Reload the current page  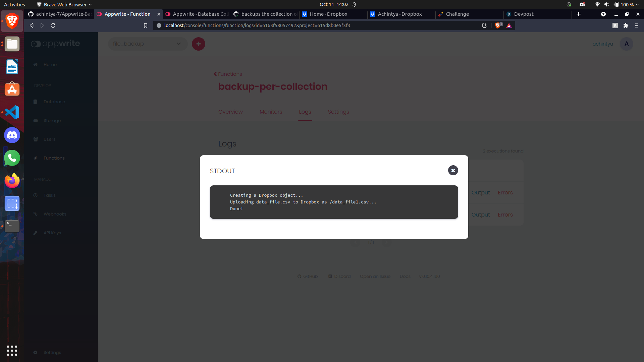(x=53, y=25)
